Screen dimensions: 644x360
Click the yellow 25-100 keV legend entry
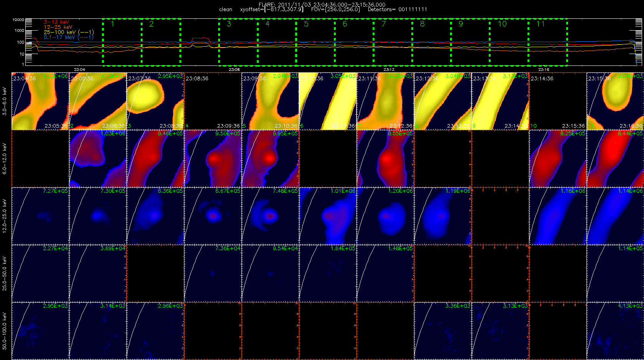point(69,32)
